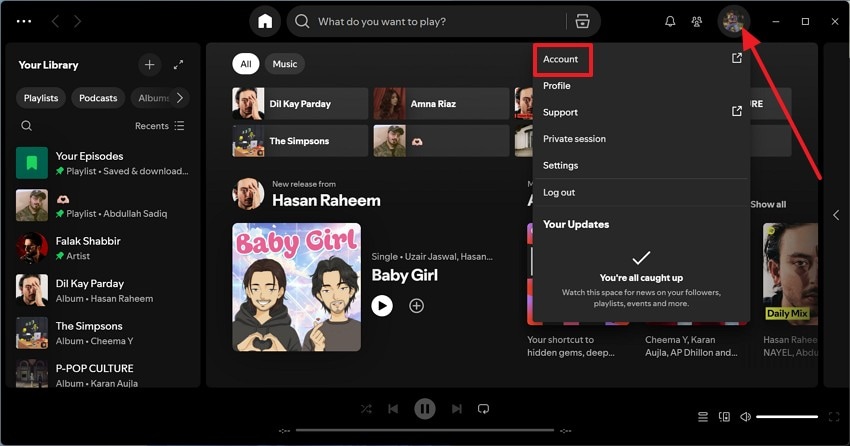Open the playback queue
Viewport: 850px width, 446px height.
coord(703,417)
